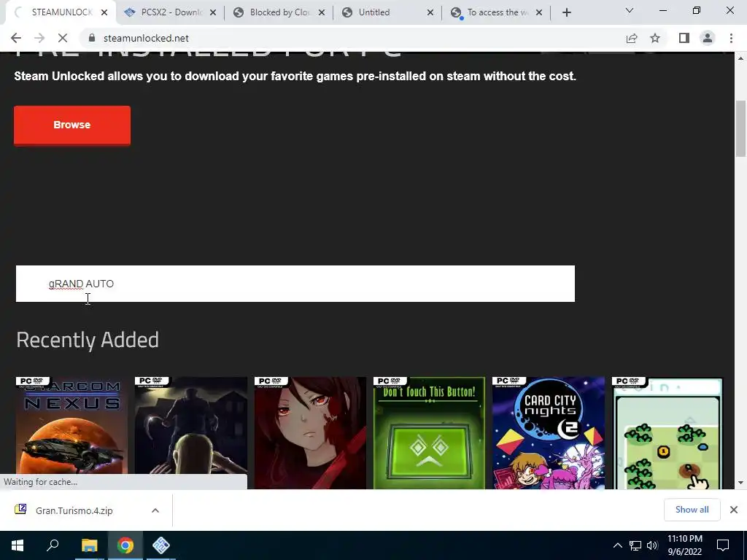This screenshot has height=560, width=747.
Task: Show hidden system tray icons
Action: coord(617,545)
